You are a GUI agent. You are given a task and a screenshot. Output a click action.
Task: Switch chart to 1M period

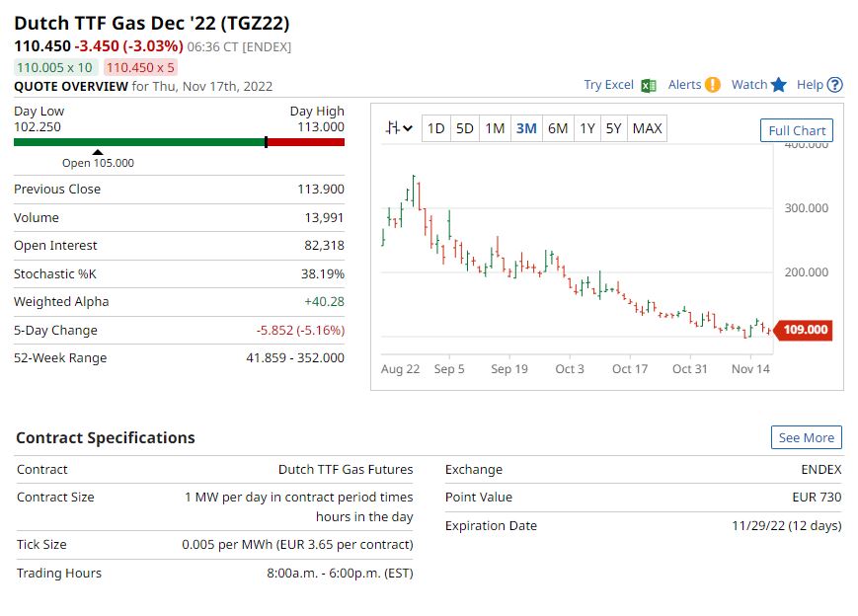(496, 128)
